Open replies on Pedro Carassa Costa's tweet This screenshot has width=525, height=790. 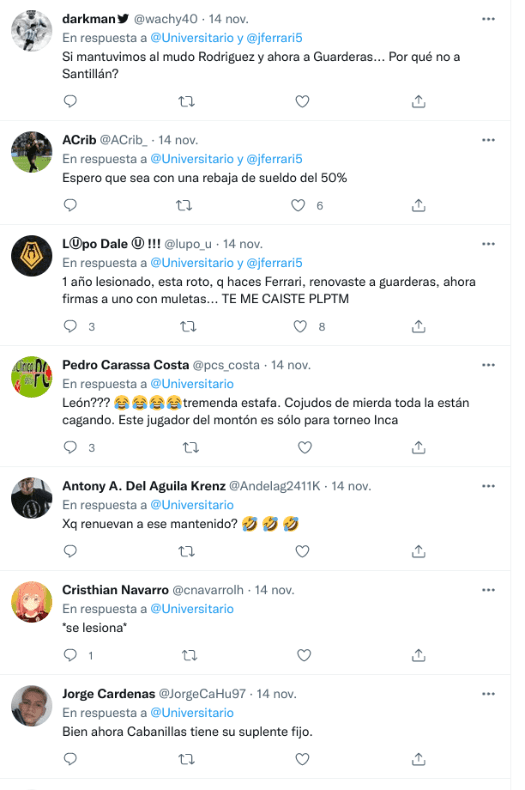point(70,447)
